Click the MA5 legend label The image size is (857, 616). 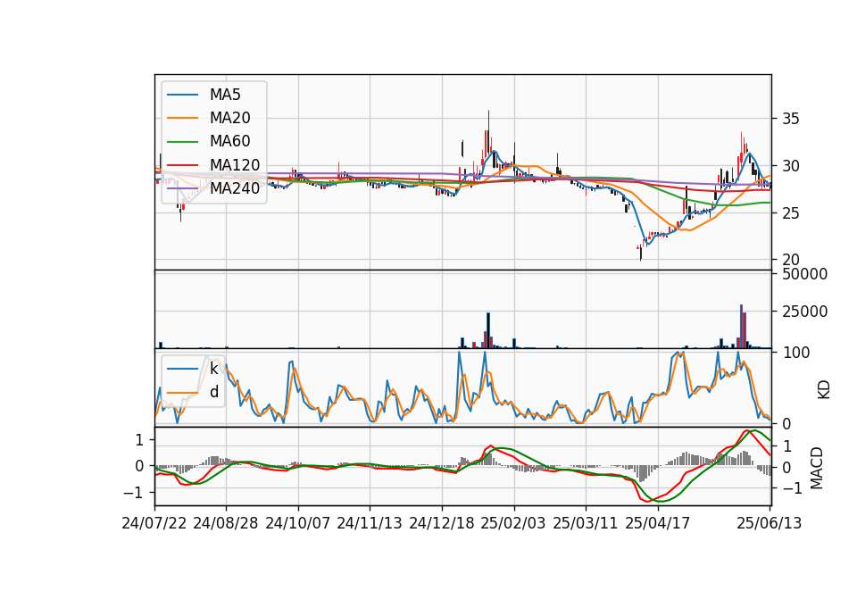225,95
